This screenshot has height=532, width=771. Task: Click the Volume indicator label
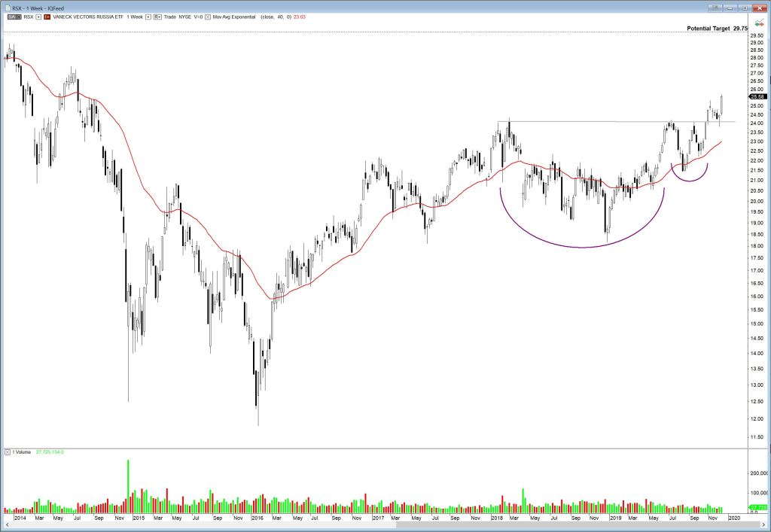coord(23,452)
